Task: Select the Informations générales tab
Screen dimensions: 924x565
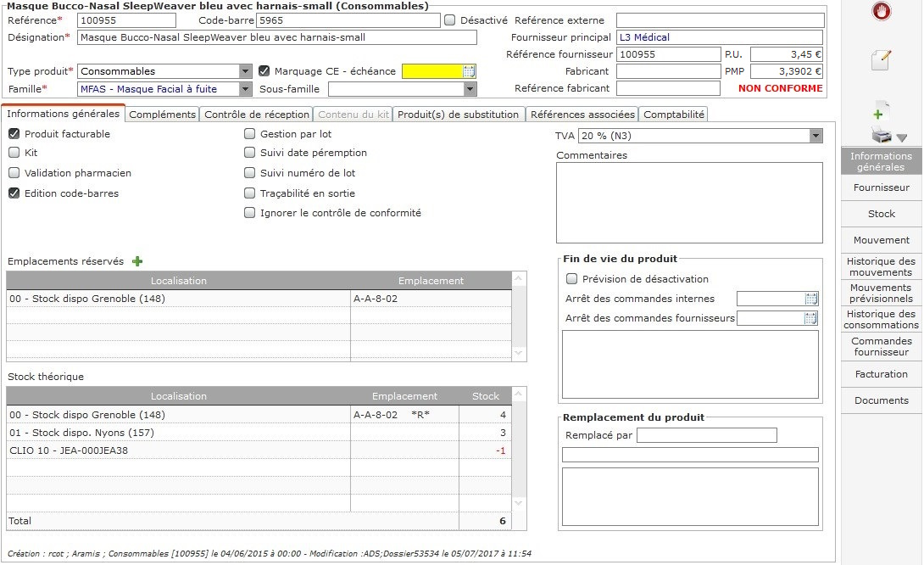Action: (x=63, y=114)
